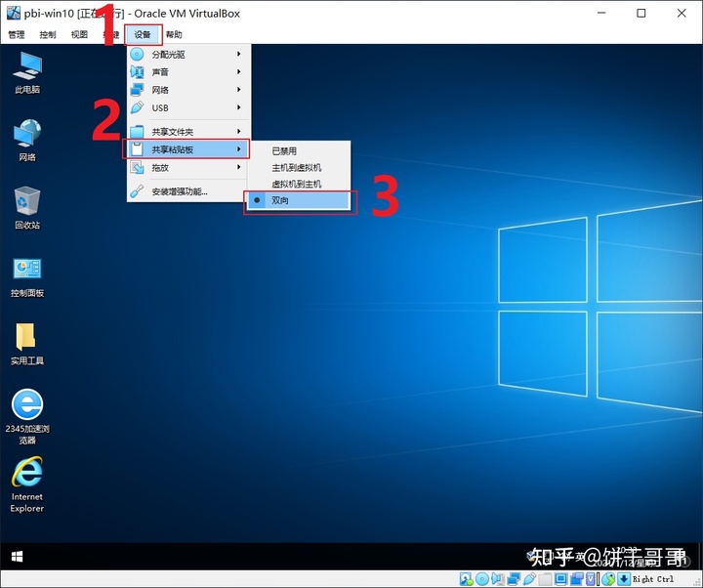This screenshot has width=703, height=588.
Task: Select the 网络 desktop icon
Action: [x=27, y=140]
